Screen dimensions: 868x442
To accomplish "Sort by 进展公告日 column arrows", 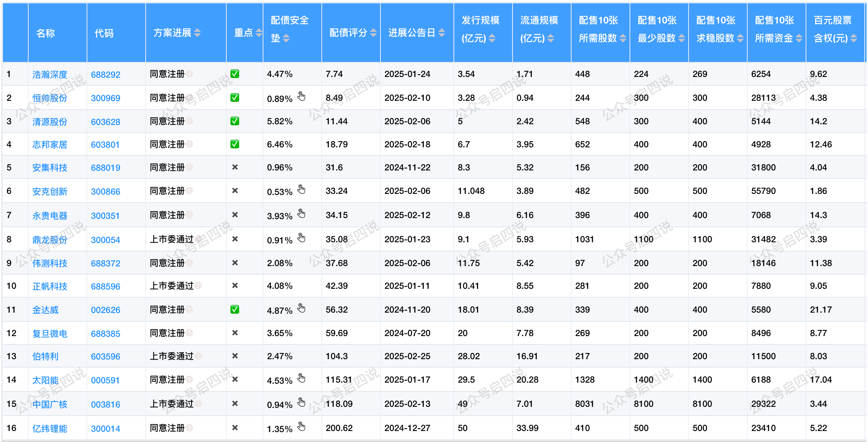I will pos(442,33).
